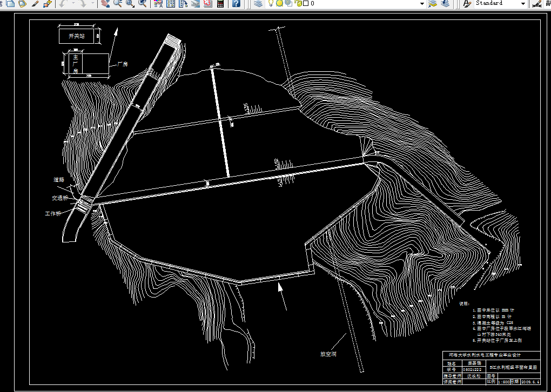Open the DesignCenter palette
The width and height of the screenshot is (551, 392).
click(x=171, y=3)
